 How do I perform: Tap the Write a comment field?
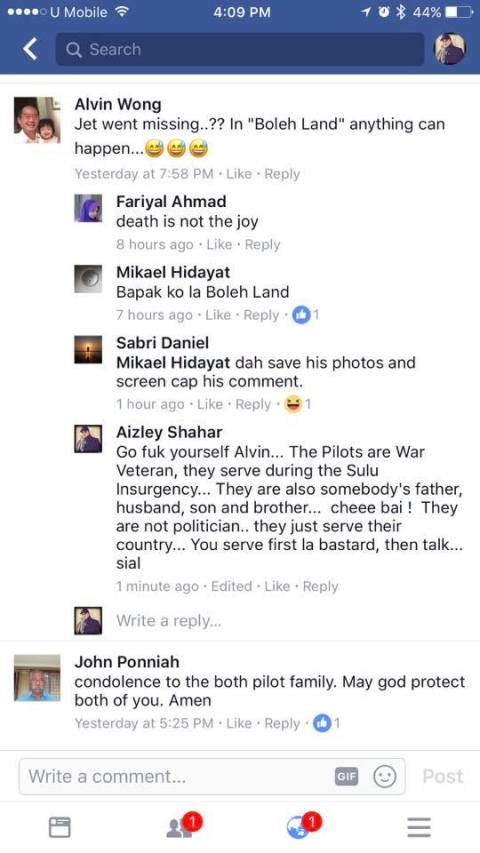[212, 776]
